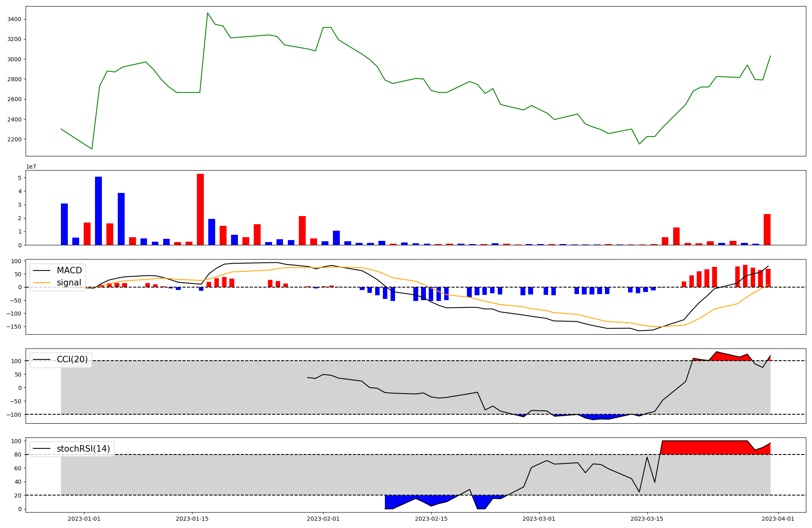This screenshot has height=528, width=812.
Task: Click the 3400 price axis label
Action: [15, 19]
